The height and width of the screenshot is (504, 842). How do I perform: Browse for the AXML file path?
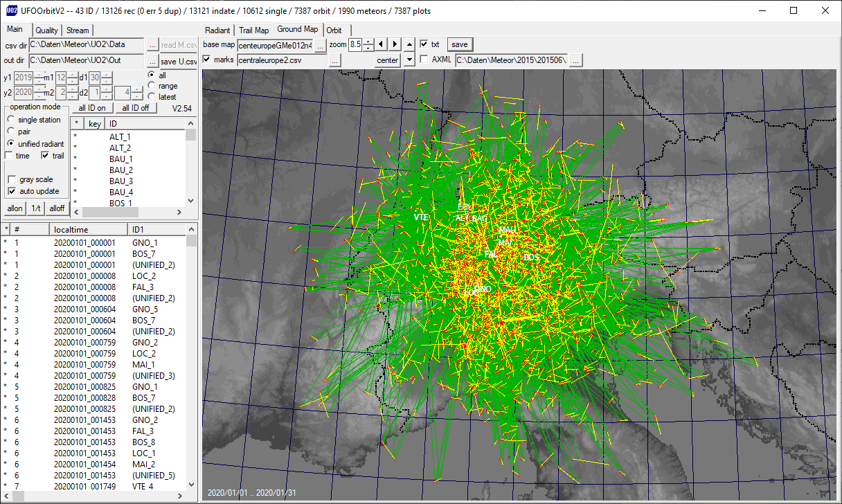(575, 60)
